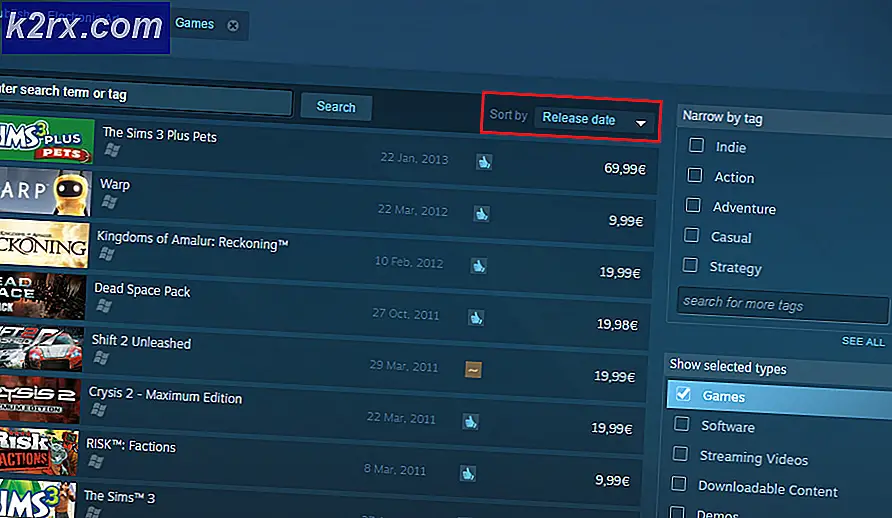892x518 pixels.
Task: Select the Warp title text
Action: (x=115, y=184)
